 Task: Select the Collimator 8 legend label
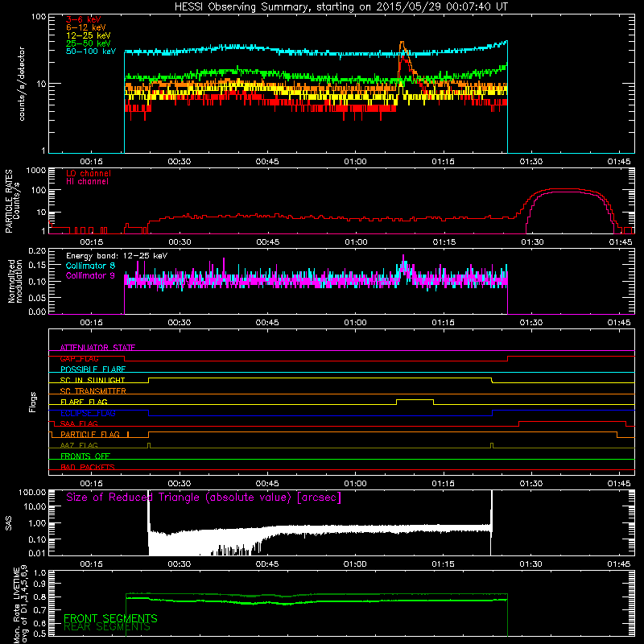[90, 266]
